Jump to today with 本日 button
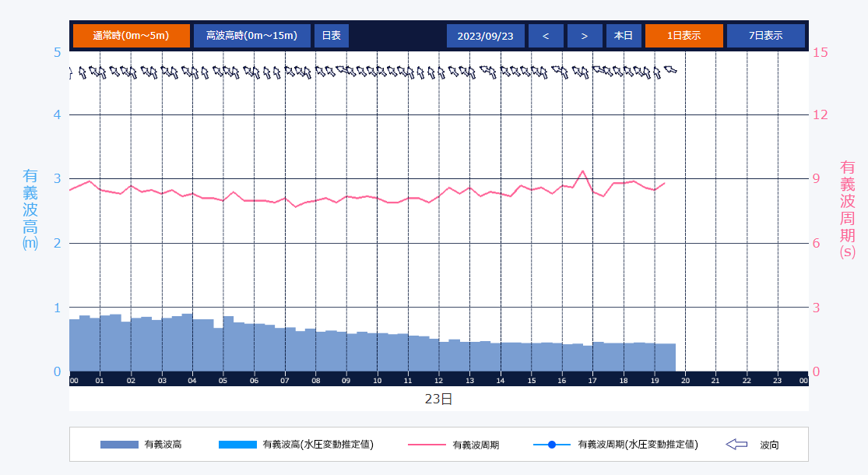 [624, 36]
